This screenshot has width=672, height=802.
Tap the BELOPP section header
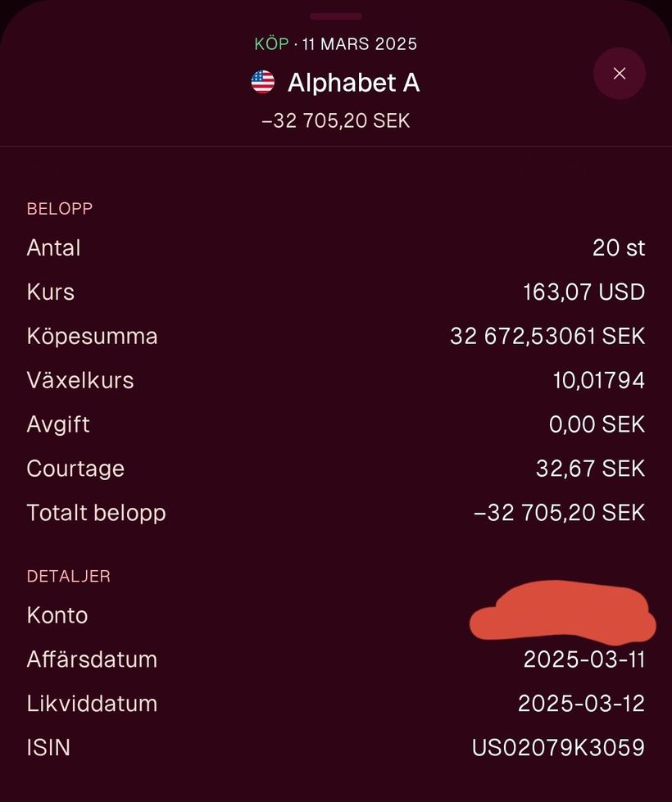60,209
